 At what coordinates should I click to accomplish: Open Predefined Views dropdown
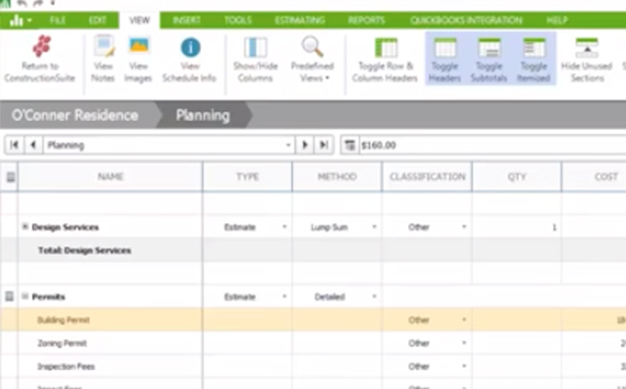click(x=312, y=58)
